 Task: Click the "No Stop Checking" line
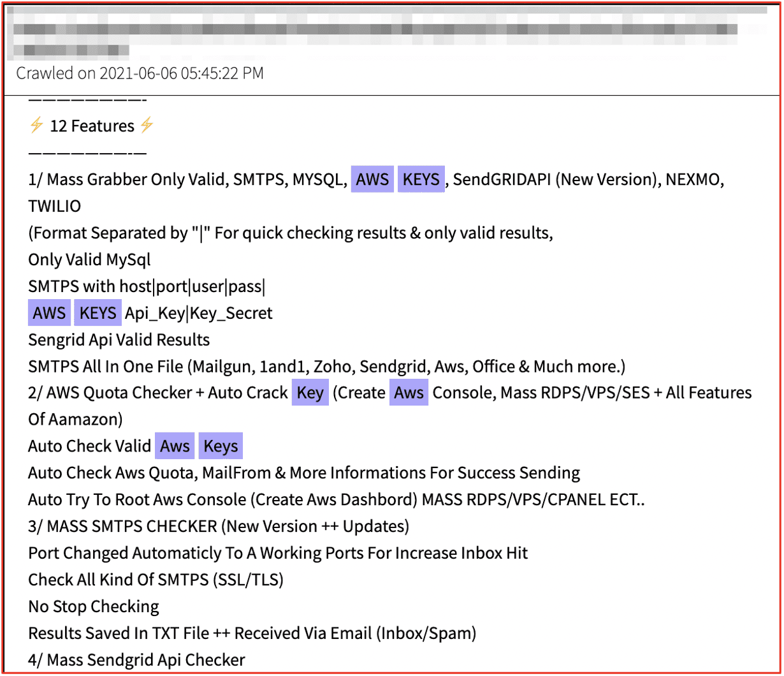point(94,606)
